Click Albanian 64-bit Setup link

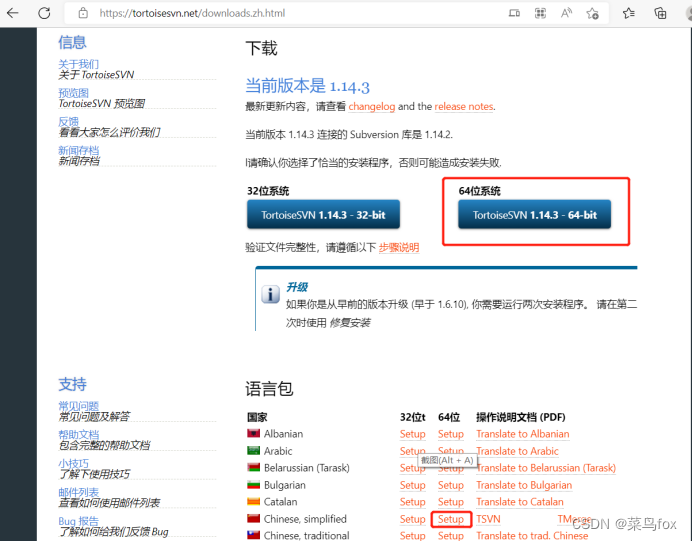pyautogui.click(x=451, y=434)
